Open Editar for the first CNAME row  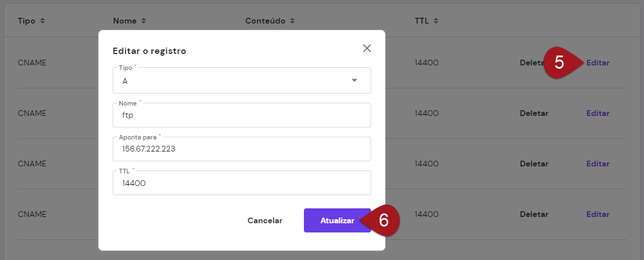597,63
